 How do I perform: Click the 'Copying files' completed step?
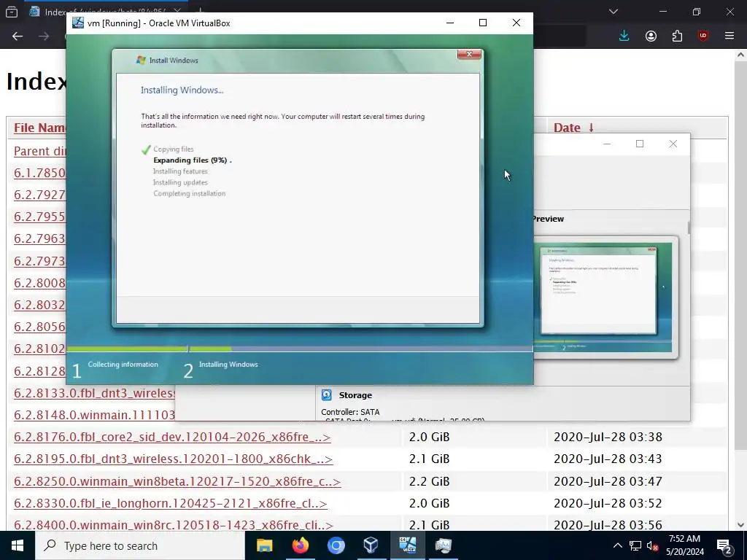(174, 149)
